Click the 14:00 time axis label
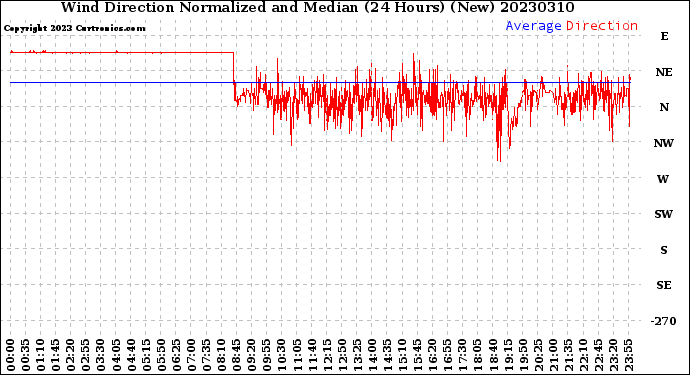The image size is (690, 375). (372, 355)
